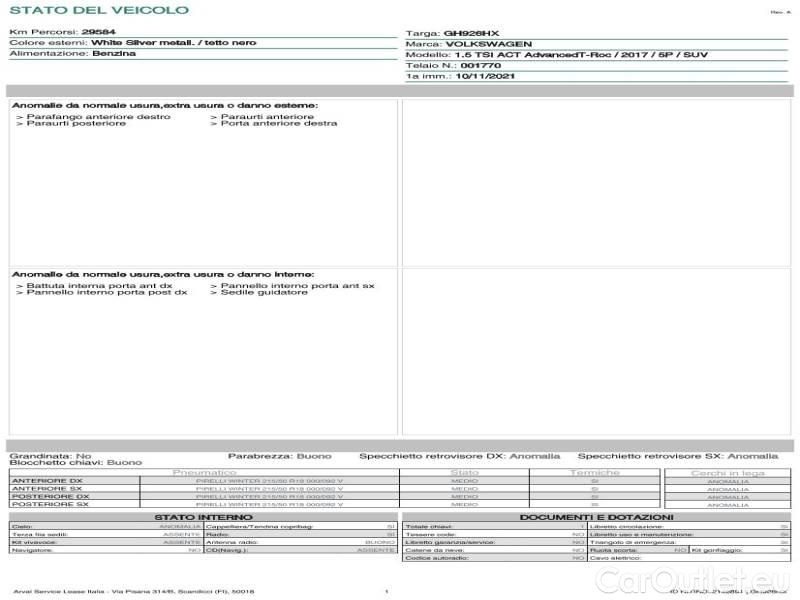Click the STATO DEL VEICOLO heading

(71, 10)
